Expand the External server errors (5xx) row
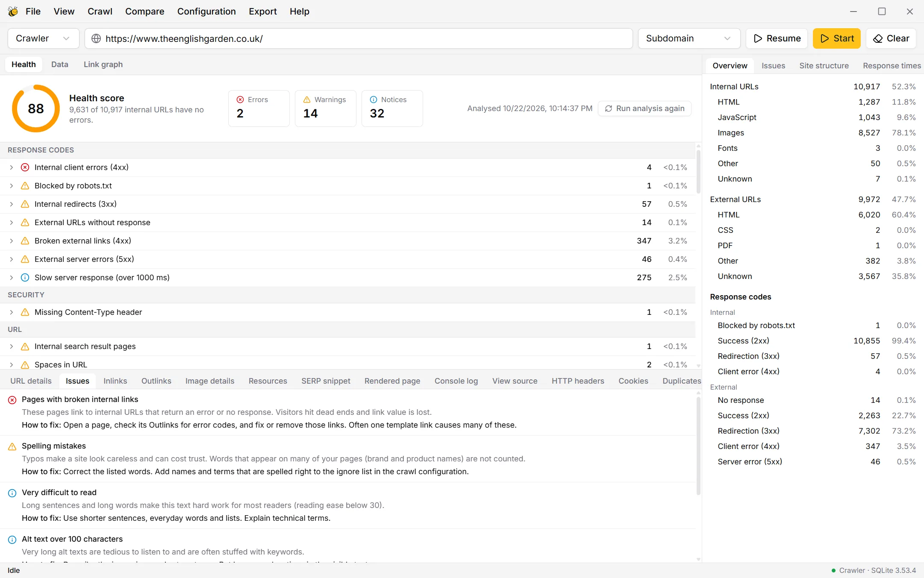The image size is (924, 578). point(12,259)
